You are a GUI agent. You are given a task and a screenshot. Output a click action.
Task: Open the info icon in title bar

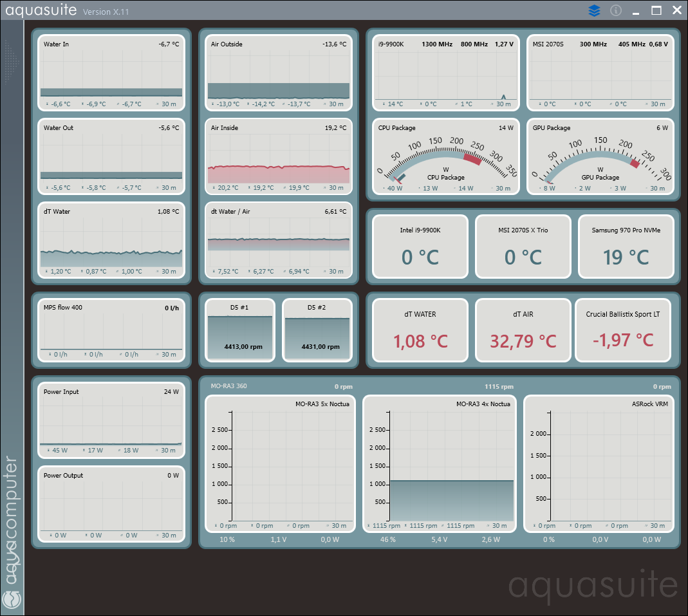pos(616,10)
